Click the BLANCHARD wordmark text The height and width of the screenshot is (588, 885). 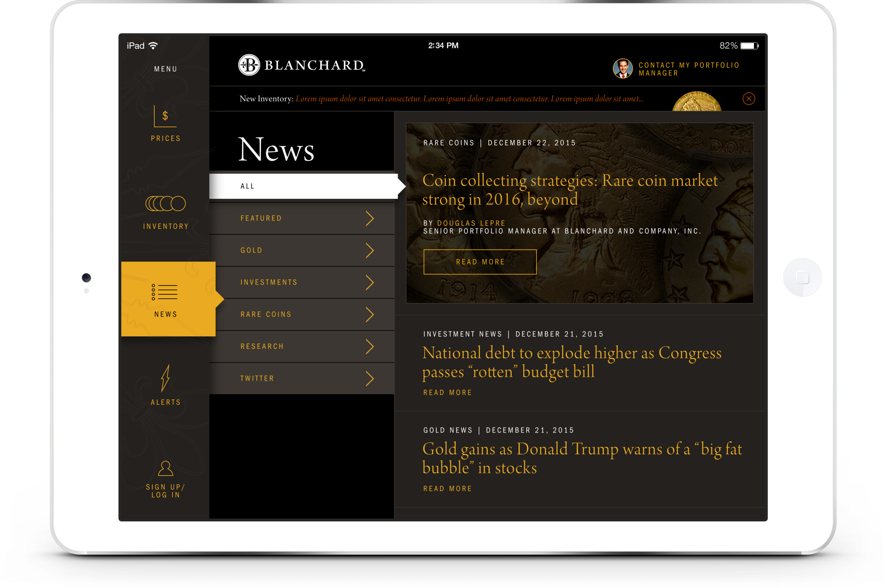[314, 65]
